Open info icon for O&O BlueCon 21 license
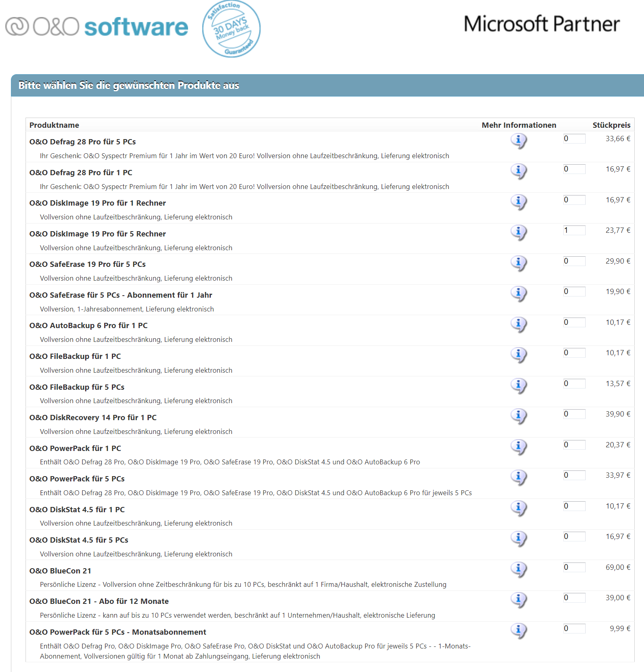Screen dimensions: 644x672 coord(518,570)
